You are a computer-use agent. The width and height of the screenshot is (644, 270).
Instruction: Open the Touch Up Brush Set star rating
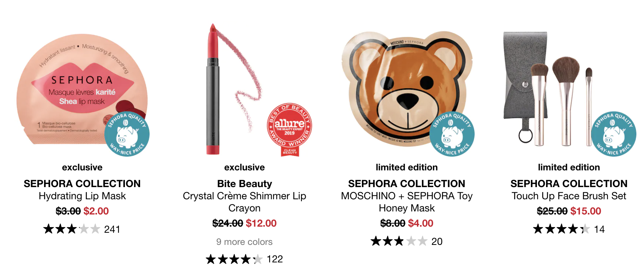[x=561, y=229]
